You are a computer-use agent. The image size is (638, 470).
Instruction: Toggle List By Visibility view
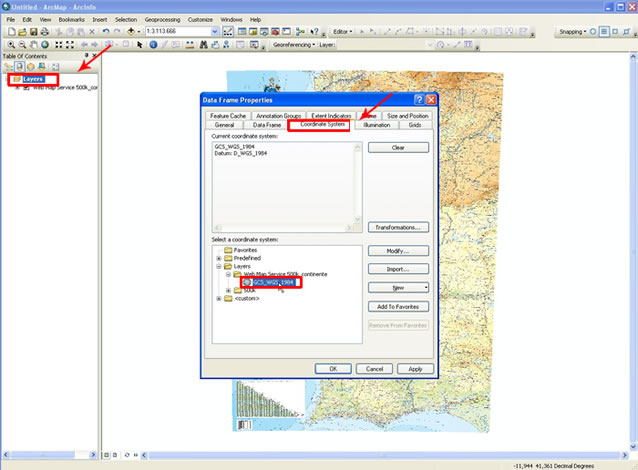point(31,66)
